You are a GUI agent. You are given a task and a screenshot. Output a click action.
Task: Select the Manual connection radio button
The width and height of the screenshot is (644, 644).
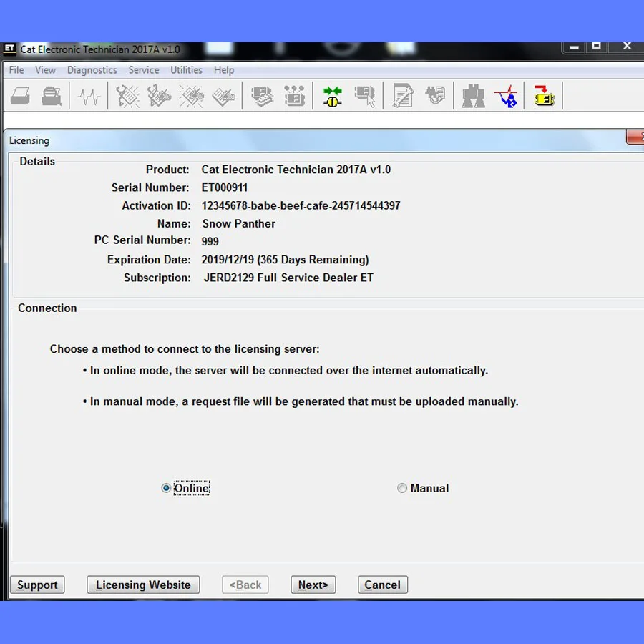tap(402, 488)
